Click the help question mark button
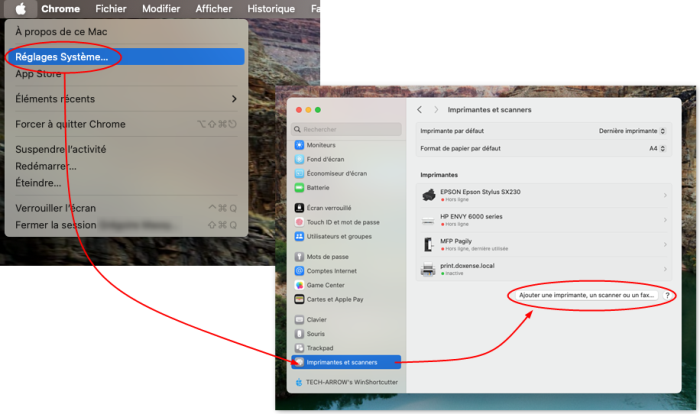This screenshot has width=700, height=414. (x=668, y=296)
